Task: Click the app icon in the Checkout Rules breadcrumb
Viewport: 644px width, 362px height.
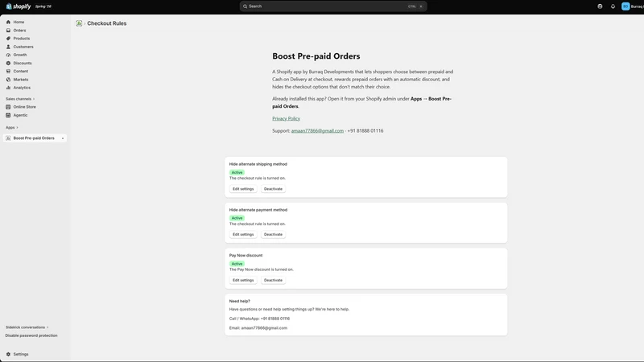Action: tap(79, 23)
